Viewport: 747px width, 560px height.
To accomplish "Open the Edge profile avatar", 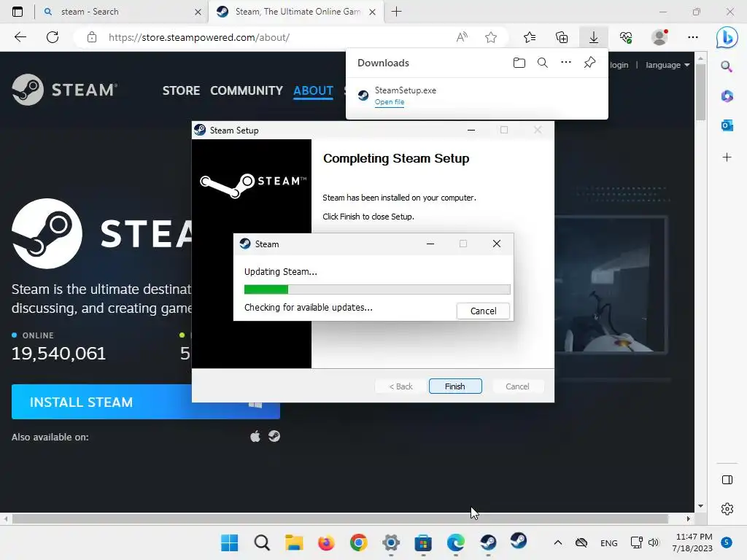I will click(659, 37).
